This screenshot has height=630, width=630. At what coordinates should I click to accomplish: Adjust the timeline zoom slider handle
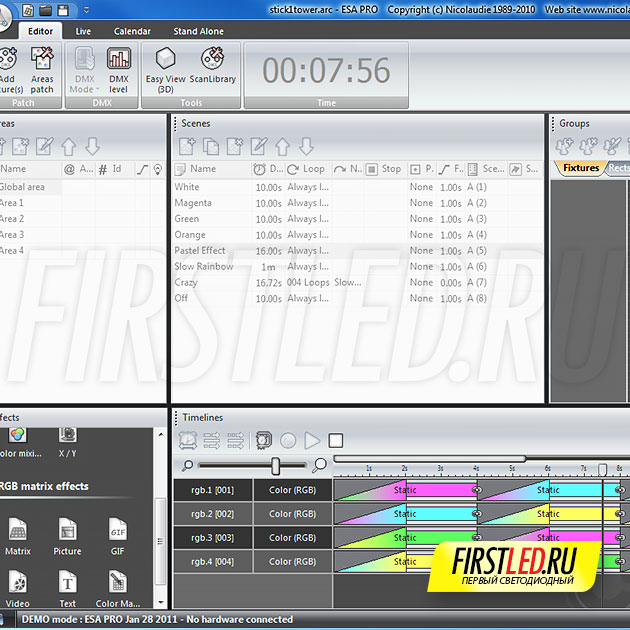[275, 466]
